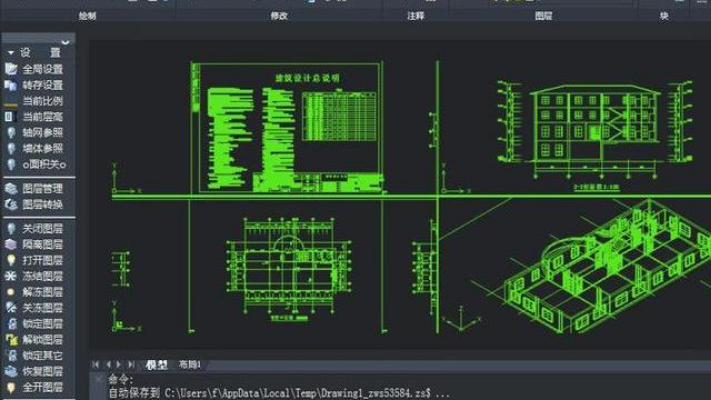The image size is (711, 400).
Task: Select the 模型 (Model) tab
Action: click(156, 363)
